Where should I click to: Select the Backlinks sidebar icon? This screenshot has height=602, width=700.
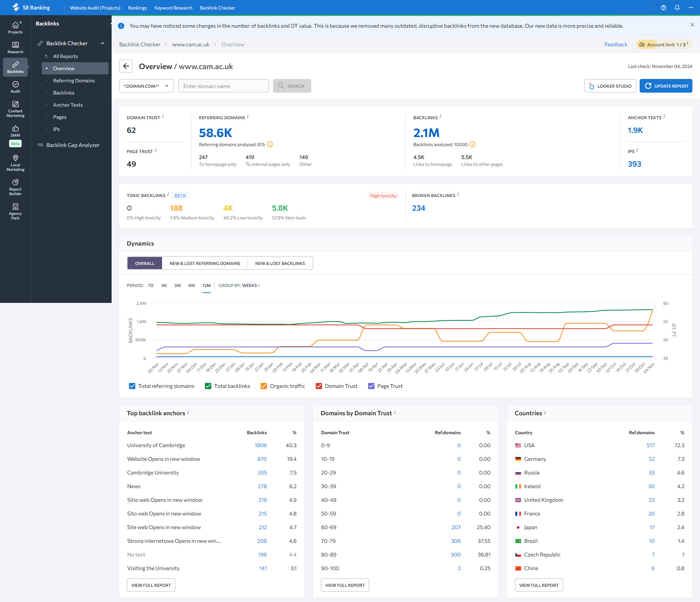coord(15,67)
